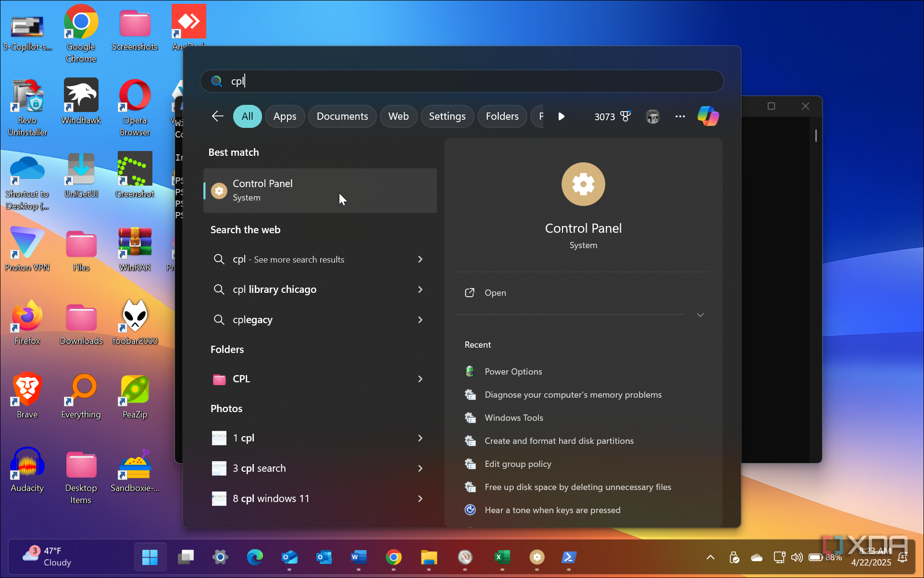
Task: Expand 'cpl - See more search results' arrow
Action: (x=420, y=259)
